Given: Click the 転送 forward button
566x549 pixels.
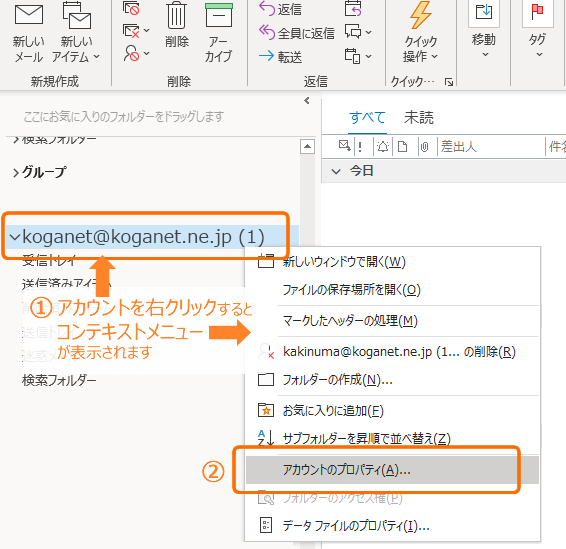Looking at the screenshot, I should pyautogui.click(x=280, y=57).
